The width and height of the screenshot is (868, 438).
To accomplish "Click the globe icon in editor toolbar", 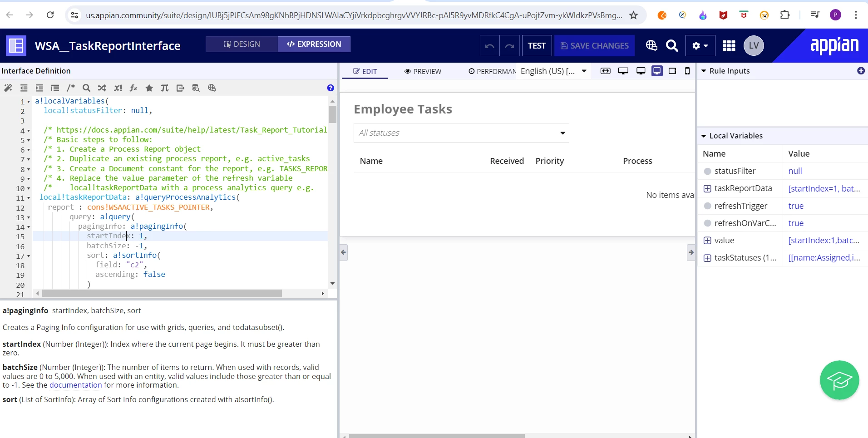I will (x=212, y=88).
